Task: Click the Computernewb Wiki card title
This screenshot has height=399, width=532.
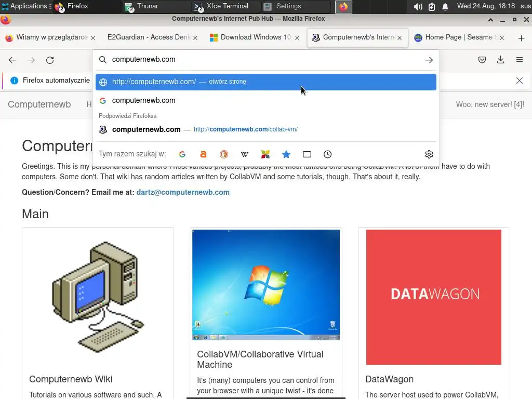Action: [71, 379]
